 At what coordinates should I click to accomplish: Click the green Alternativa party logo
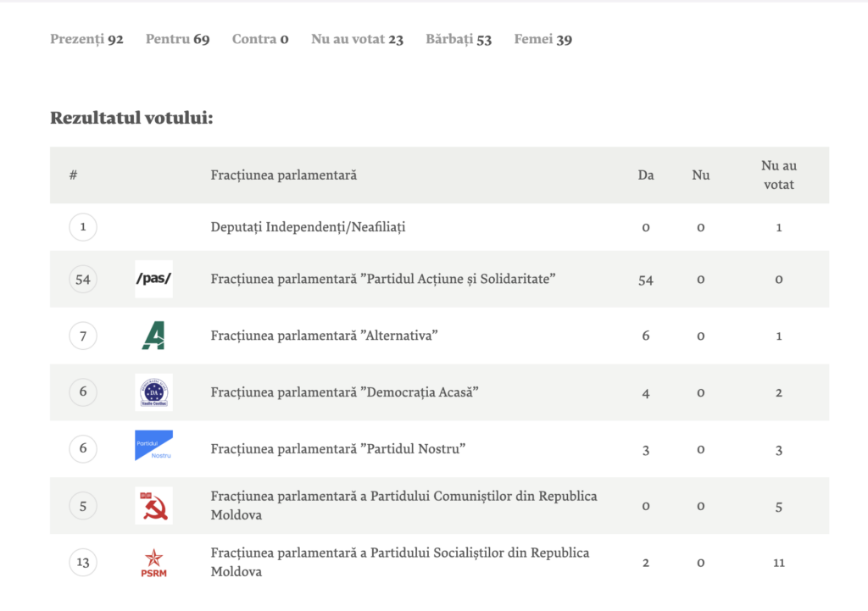(153, 336)
